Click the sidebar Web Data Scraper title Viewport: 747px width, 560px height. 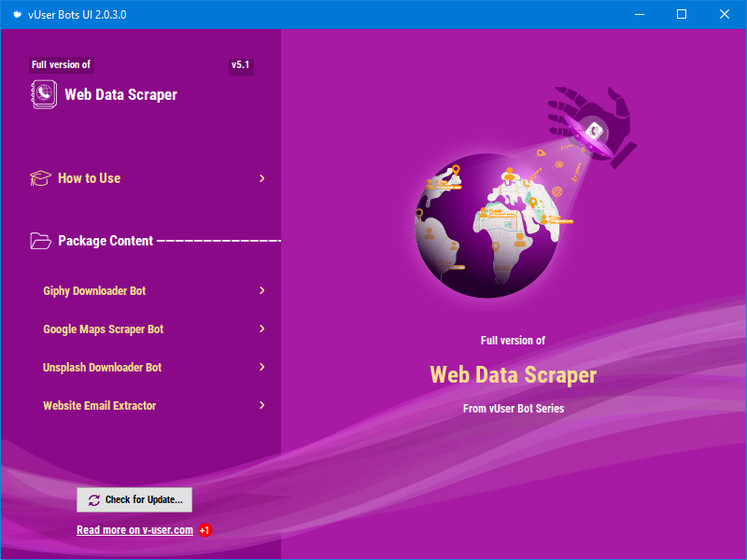point(121,94)
